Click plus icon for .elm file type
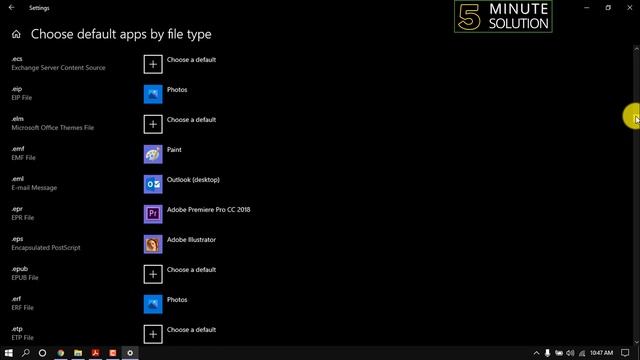Viewport: 640px width, 360px height. click(x=153, y=124)
